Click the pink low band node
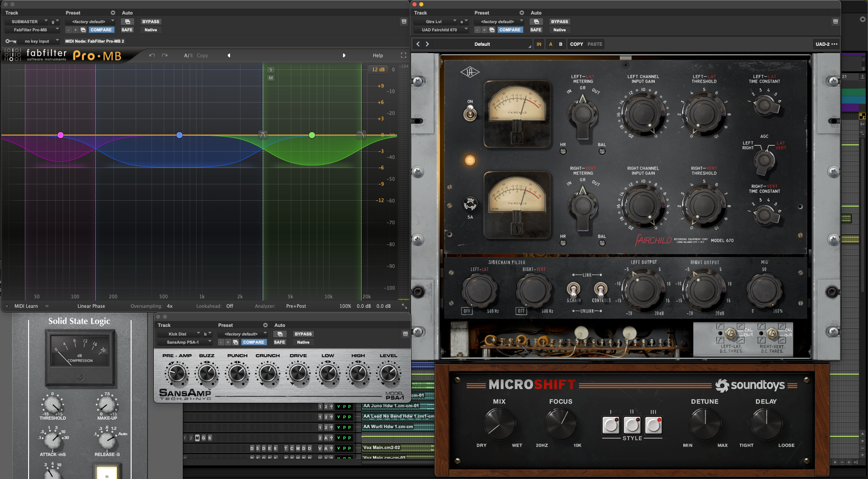The height and width of the screenshot is (479, 868). [60, 135]
